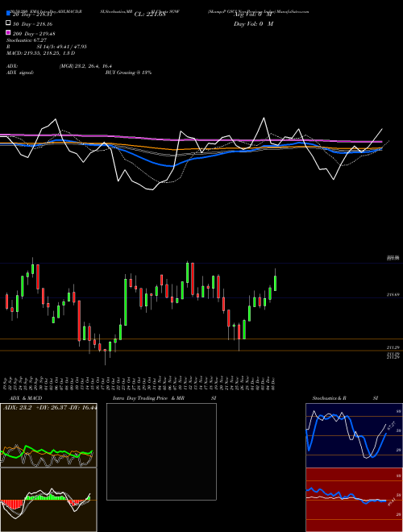Click the 'ADX: 23.2 +DY: 26.37' readout

(50, 408)
